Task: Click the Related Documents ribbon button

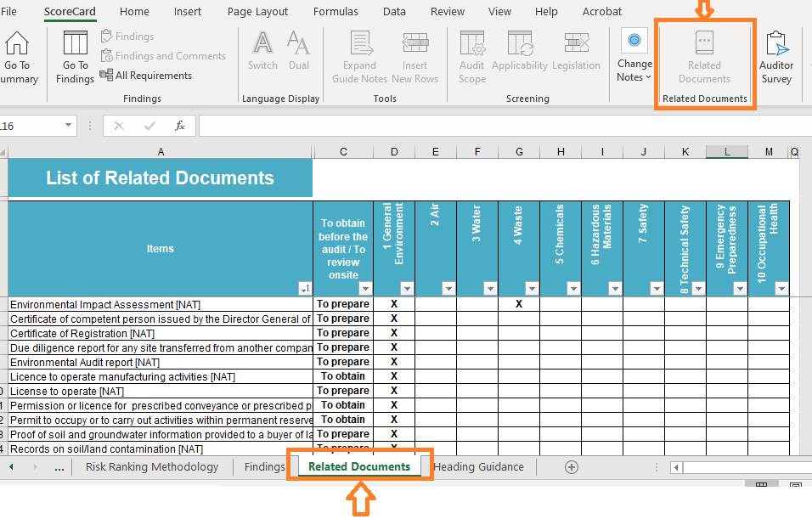Action: click(704, 57)
